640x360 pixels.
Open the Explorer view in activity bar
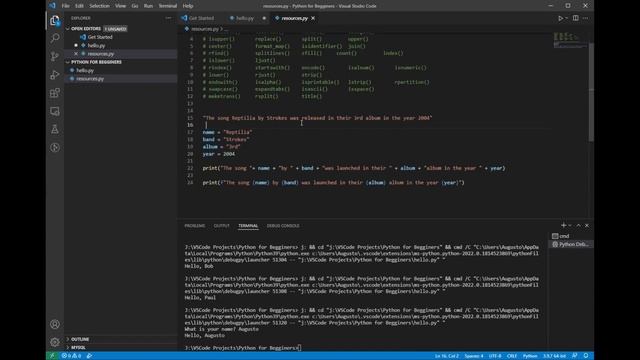tap(55, 20)
